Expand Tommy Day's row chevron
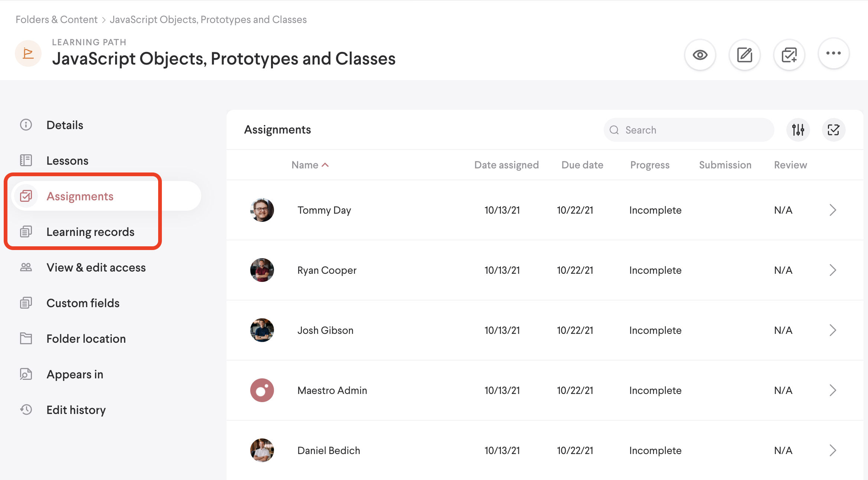868x480 pixels. click(x=833, y=210)
